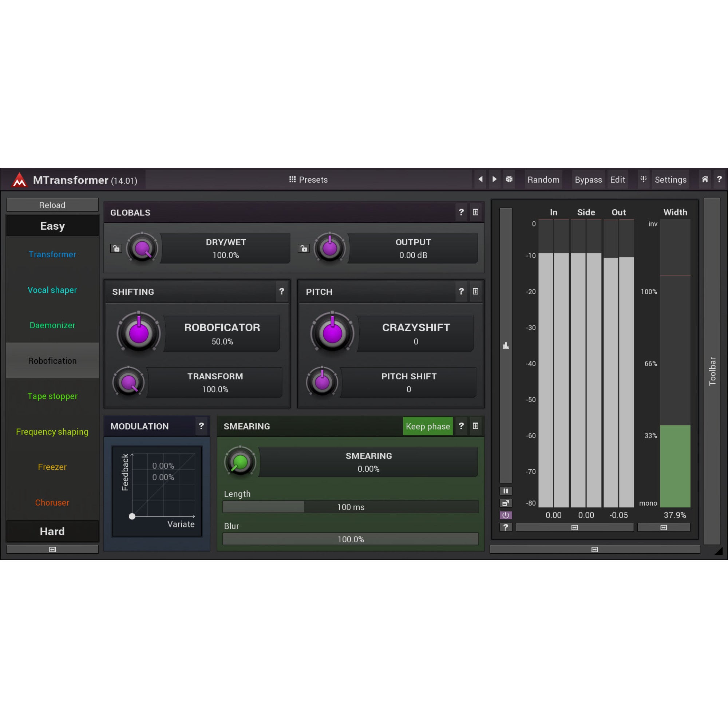This screenshot has height=728, width=728.
Task: Open plugin Settings
Action: (670, 180)
